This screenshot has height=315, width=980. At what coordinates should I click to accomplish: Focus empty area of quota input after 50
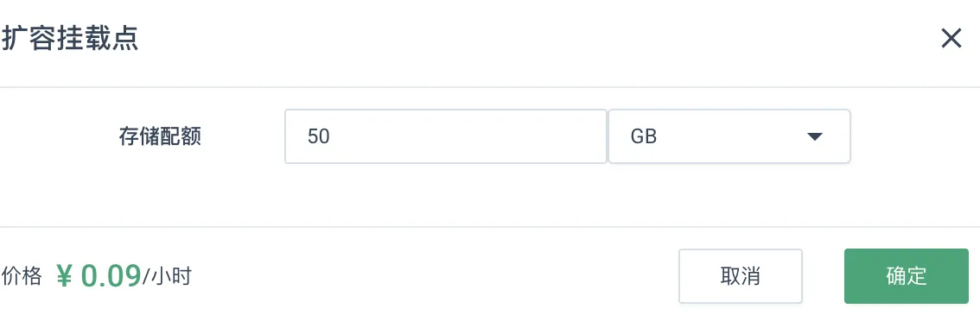click(468, 136)
